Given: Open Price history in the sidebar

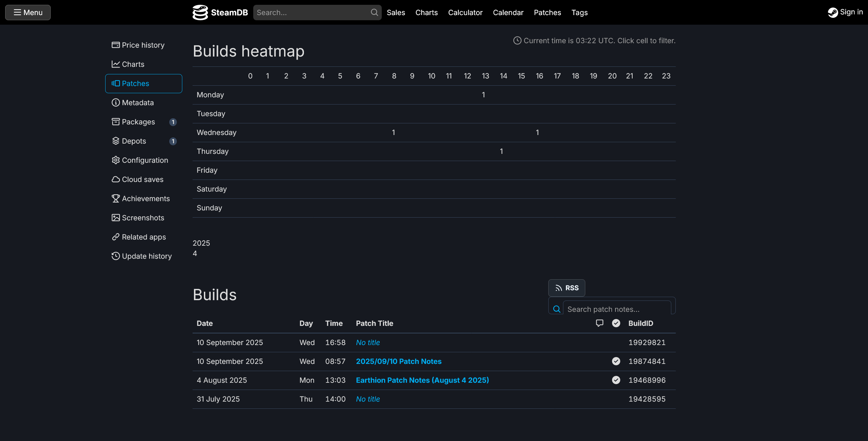Looking at the screenshot, I should click(x=143, y=45).
